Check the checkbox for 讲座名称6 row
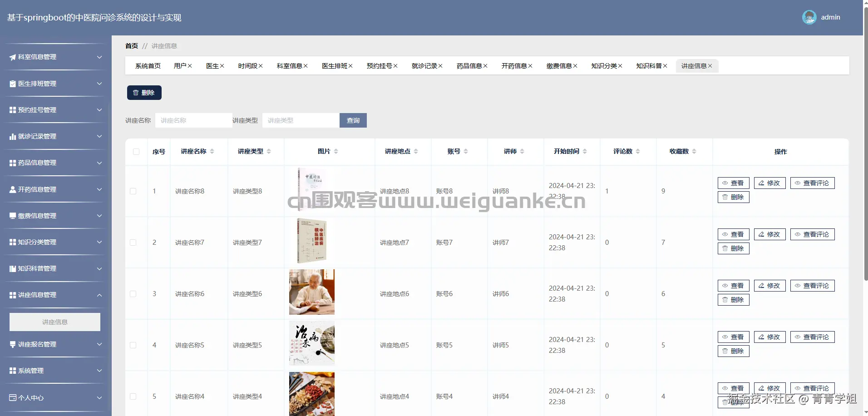Viewport: 868px width, 416px height. pos(133,294)
